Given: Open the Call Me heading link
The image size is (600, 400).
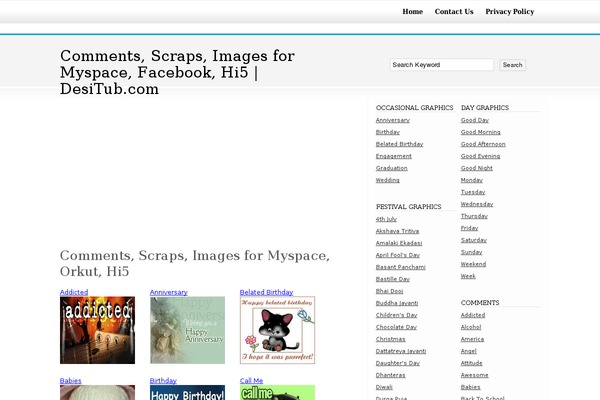Looking at the screenshot, I should [251, 380].
